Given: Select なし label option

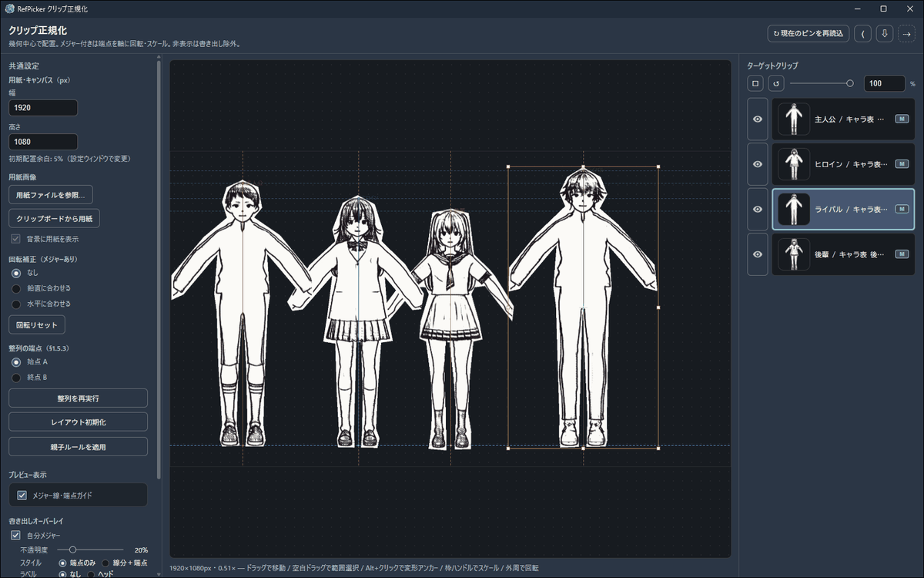Looking at the screenshot, I should (63, 574).
